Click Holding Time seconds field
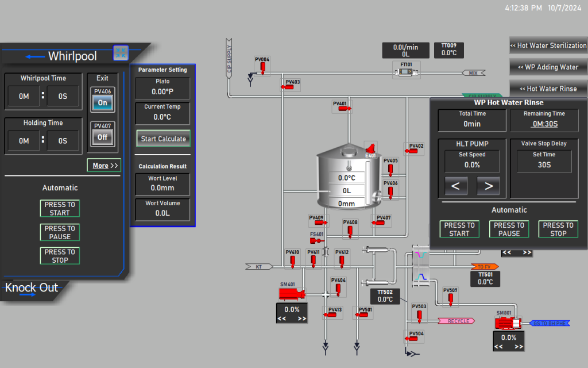The height and width of the screenshot is (368, 588). pos(63,141)
